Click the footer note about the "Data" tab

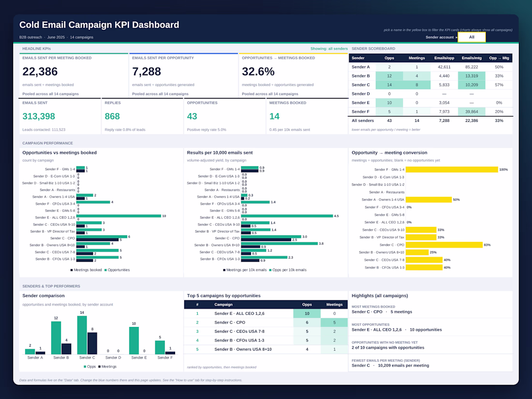coord(131,380)
